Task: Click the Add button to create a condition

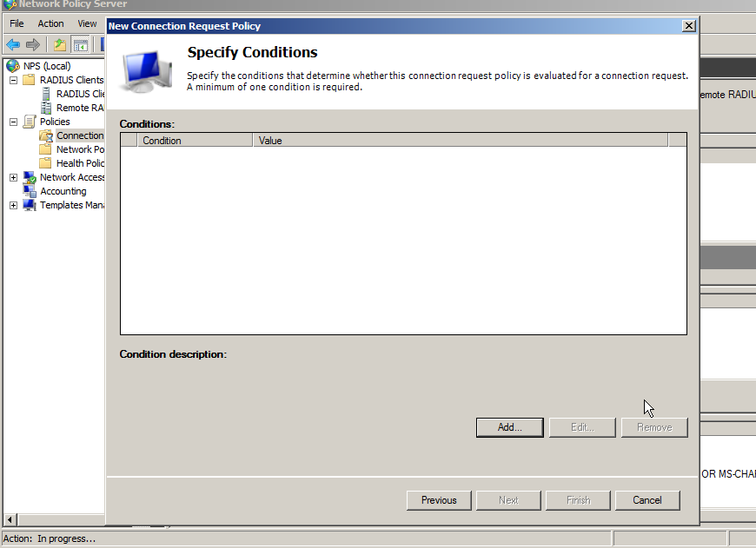Action: coord(509,426)
